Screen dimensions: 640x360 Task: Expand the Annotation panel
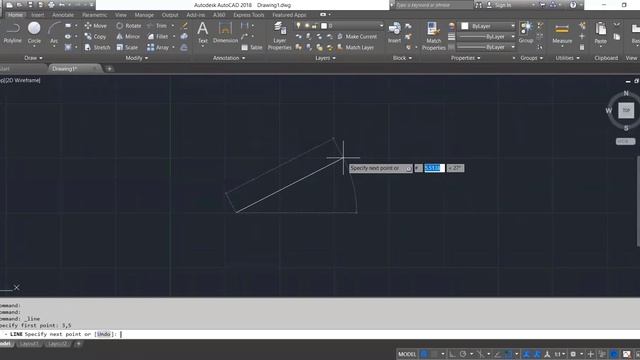229,58
